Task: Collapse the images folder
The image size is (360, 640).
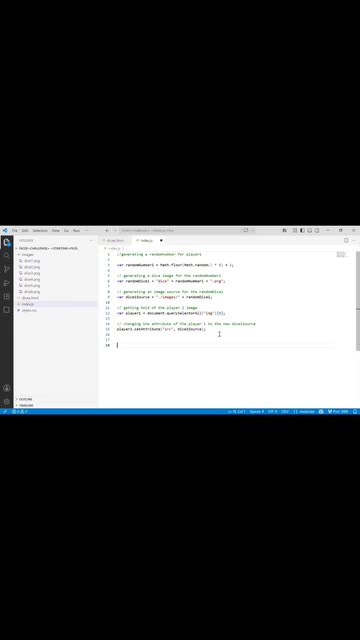Action: pos(28,254)
